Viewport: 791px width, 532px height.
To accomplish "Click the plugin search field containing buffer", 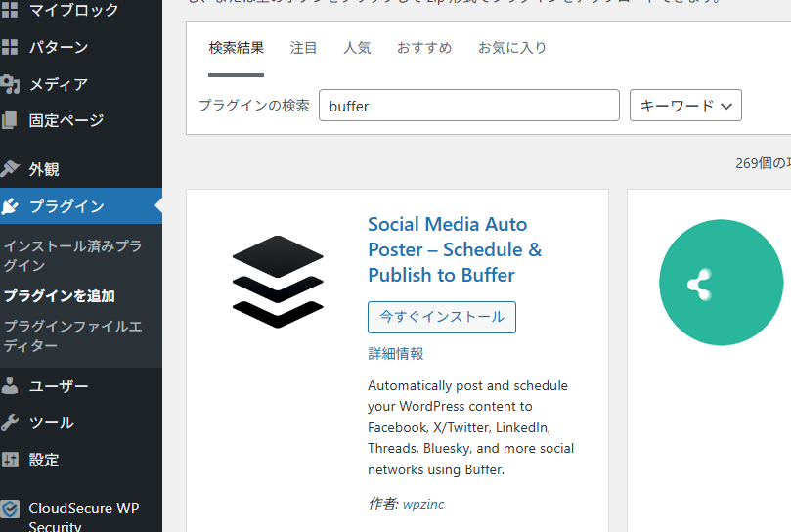I will tap(468, 106).
